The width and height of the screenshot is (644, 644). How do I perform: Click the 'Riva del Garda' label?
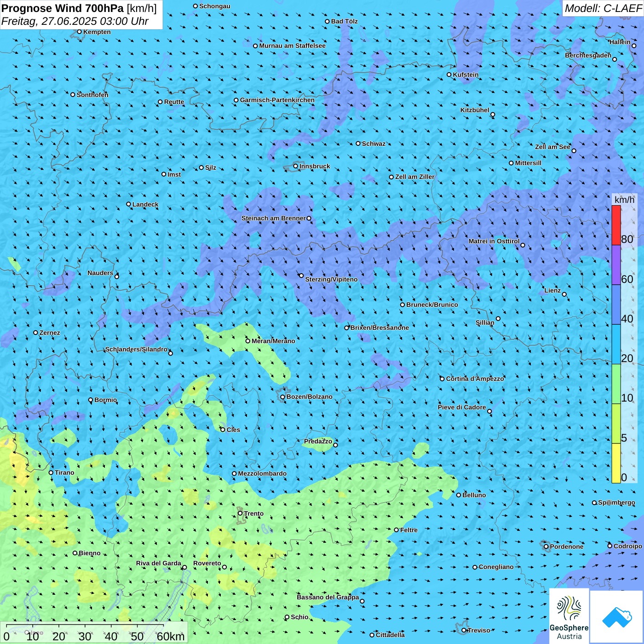pyautogui.click(x=159, y=563)
